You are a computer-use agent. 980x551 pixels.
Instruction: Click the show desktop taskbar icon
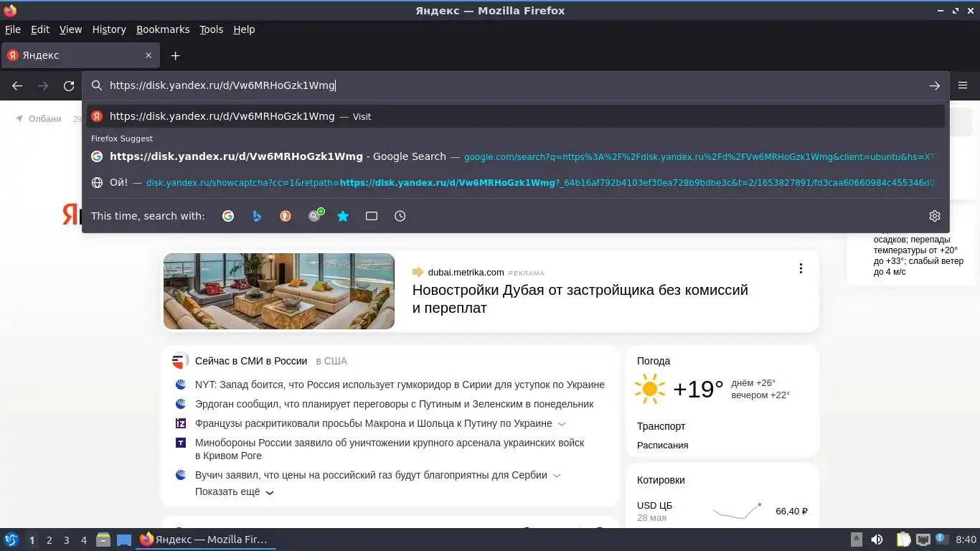(x=124, y=540)
